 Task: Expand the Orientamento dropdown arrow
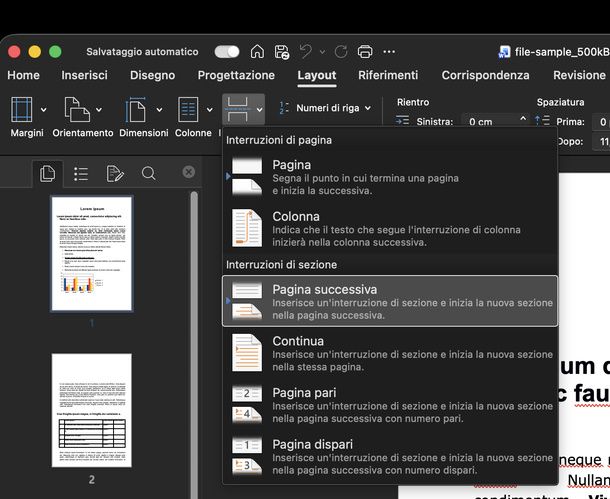pyautogui.click(x=99, y=110)
